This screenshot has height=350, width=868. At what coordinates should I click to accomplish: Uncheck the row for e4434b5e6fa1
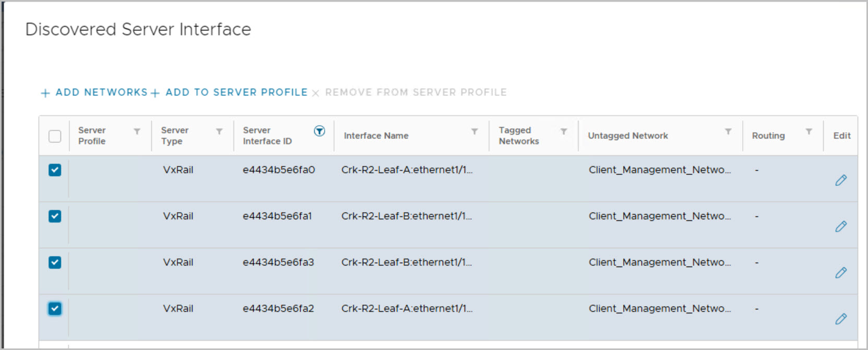click(55, 216)
